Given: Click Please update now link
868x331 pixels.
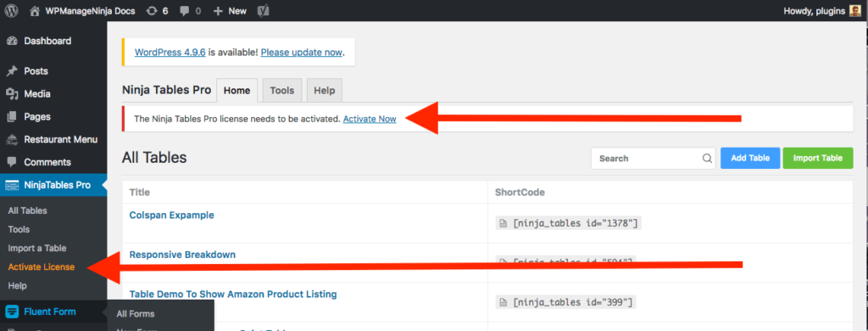Looking at the screenshot, I should 302,53.
